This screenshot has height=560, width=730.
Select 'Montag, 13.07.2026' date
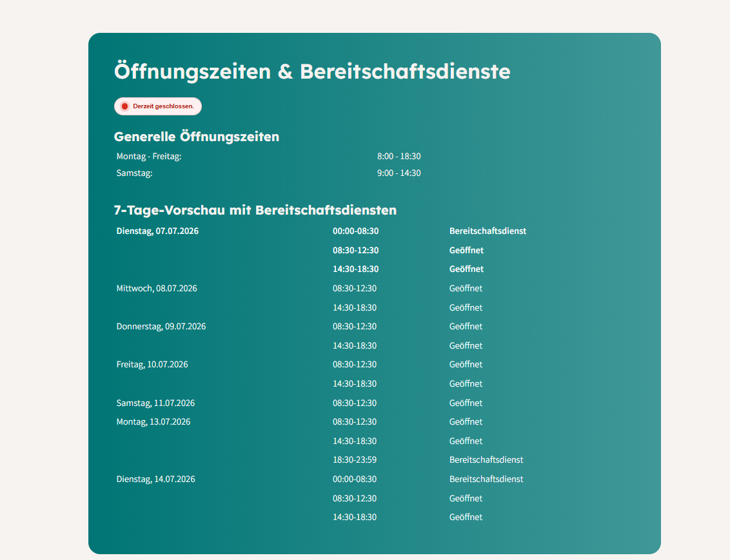tap(153, 422)
